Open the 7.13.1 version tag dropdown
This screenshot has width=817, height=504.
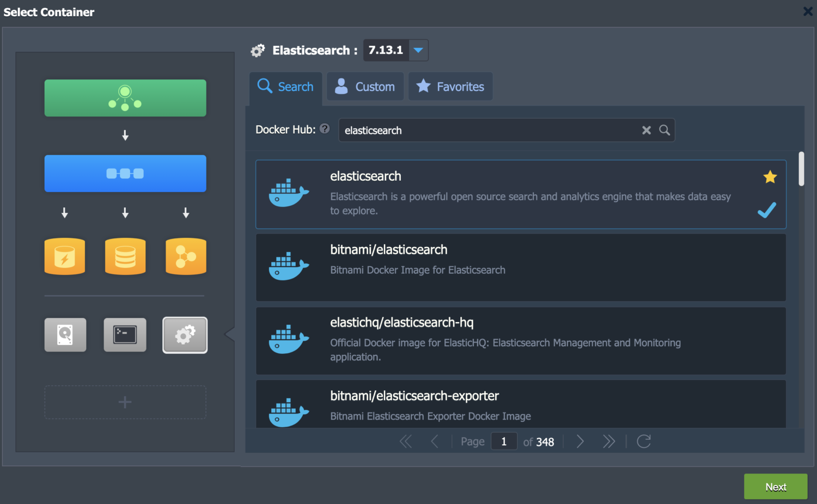(418, 50)
